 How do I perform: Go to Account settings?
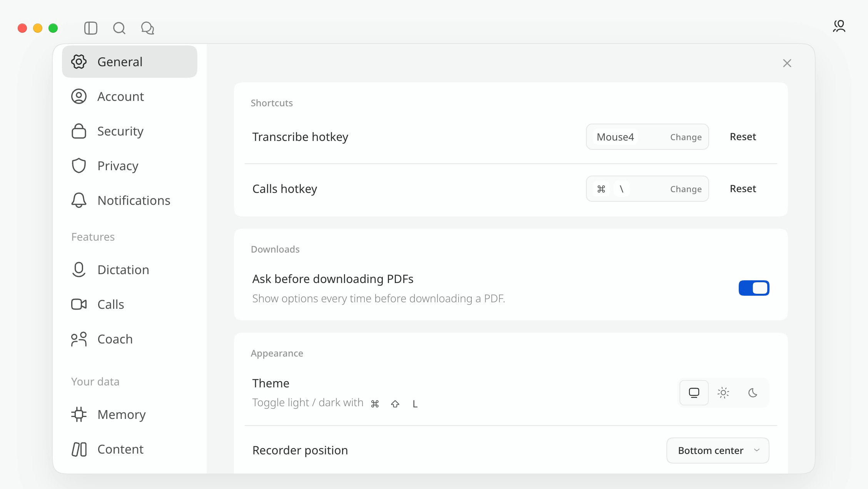coord(130,96)
